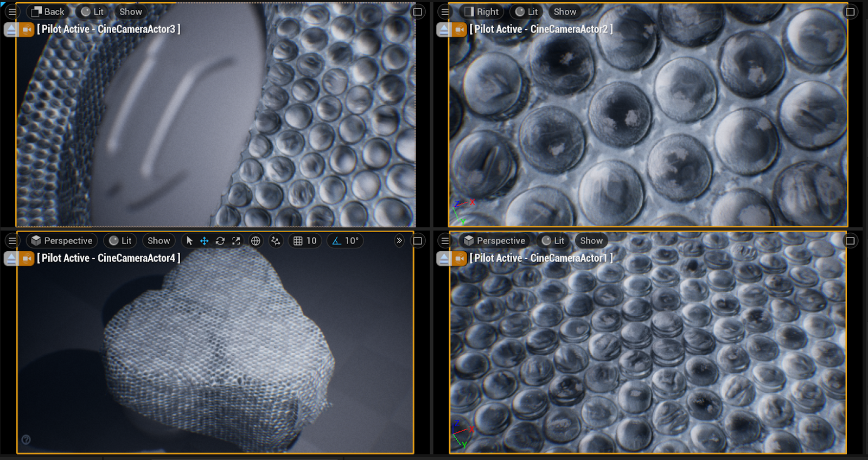Toggle world/local coordinate system globe icon
The height and width of the screenshot is (460, 868).
[x=256, y=240]
